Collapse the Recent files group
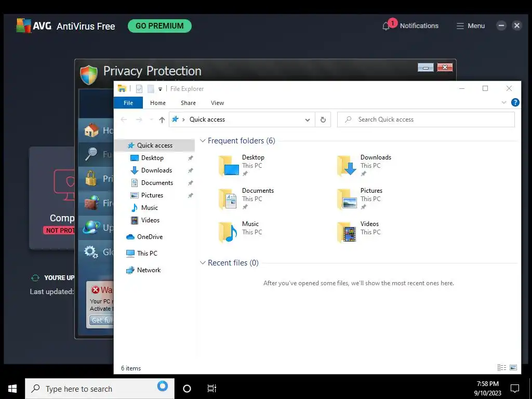This screenshot has height=399, width=532. pyautogui.click(x=203, y=262)
